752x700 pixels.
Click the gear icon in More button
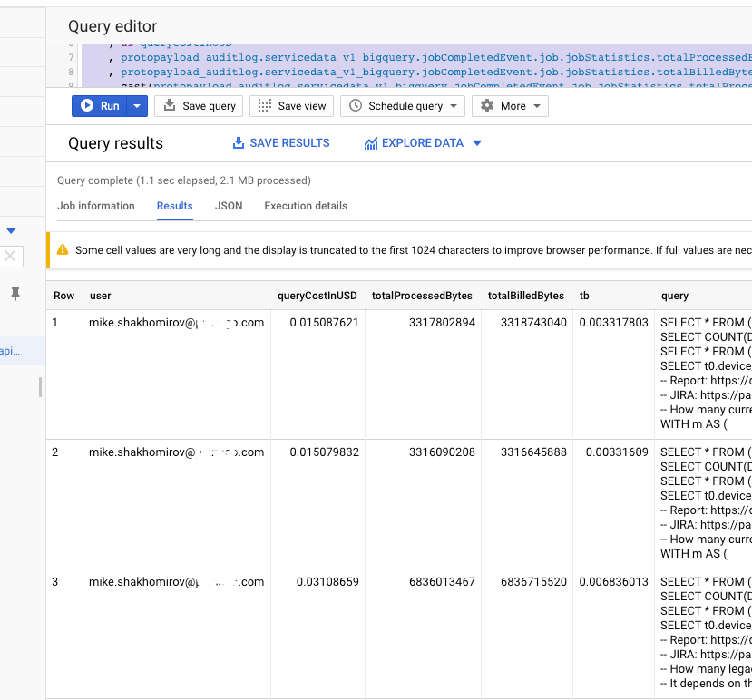487,105
